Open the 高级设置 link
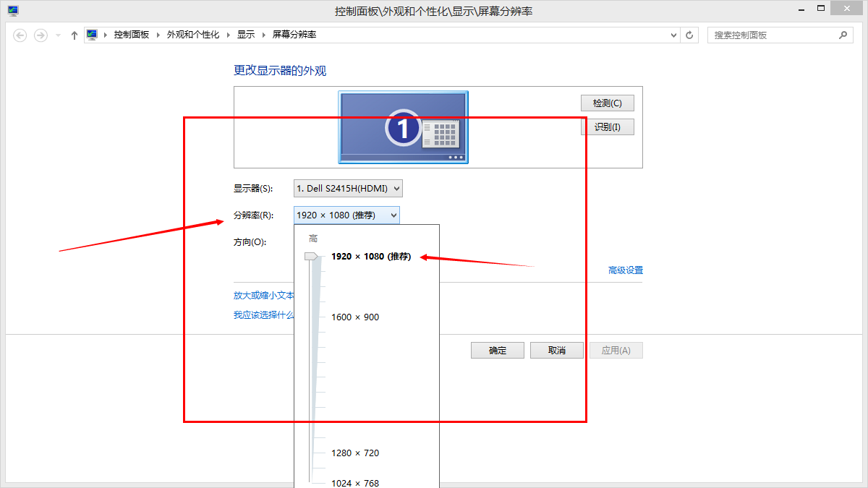Viewport: 868px width, 488px height. [x=626, y=270]
